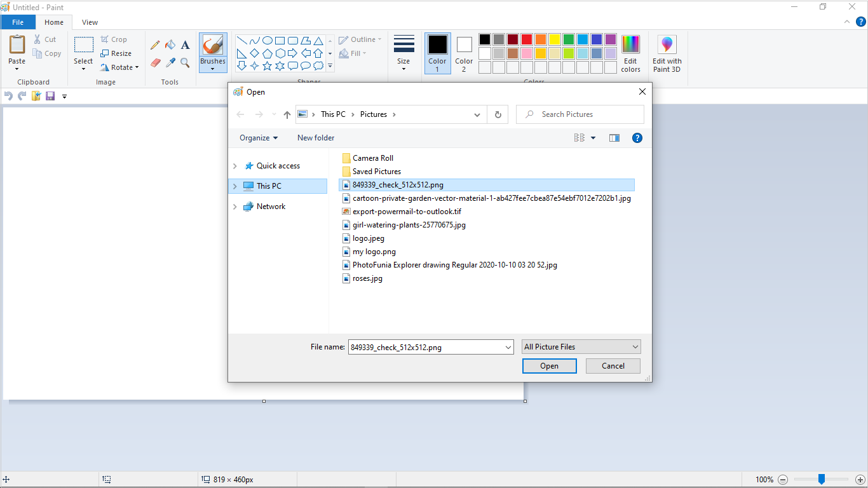Viewport: 868px width, 488px height.
Task: Select the Eraser tool
Action: coord(155,63)
